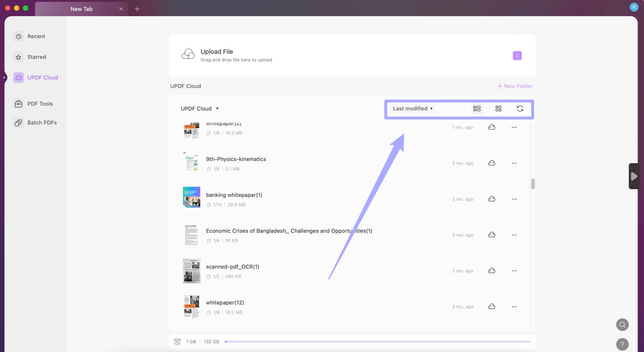Open Batch PDFs

click(35, 123)
